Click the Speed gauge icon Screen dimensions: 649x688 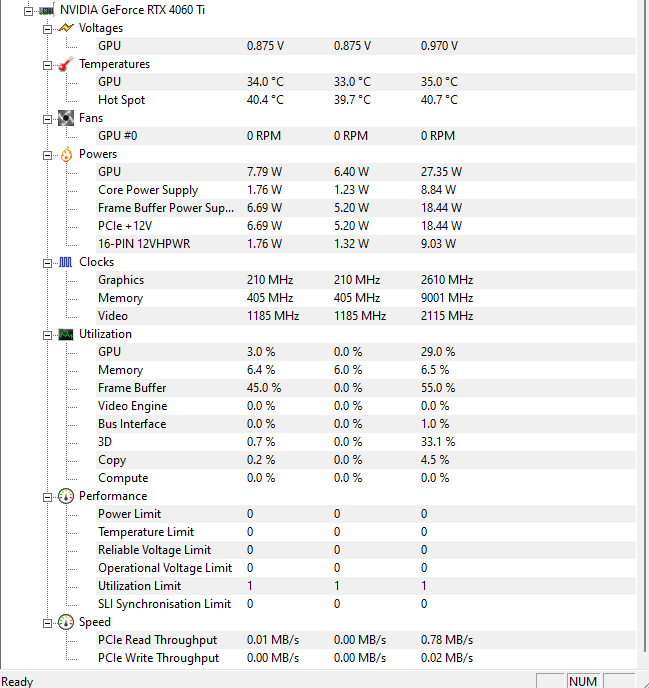point(66,622)
